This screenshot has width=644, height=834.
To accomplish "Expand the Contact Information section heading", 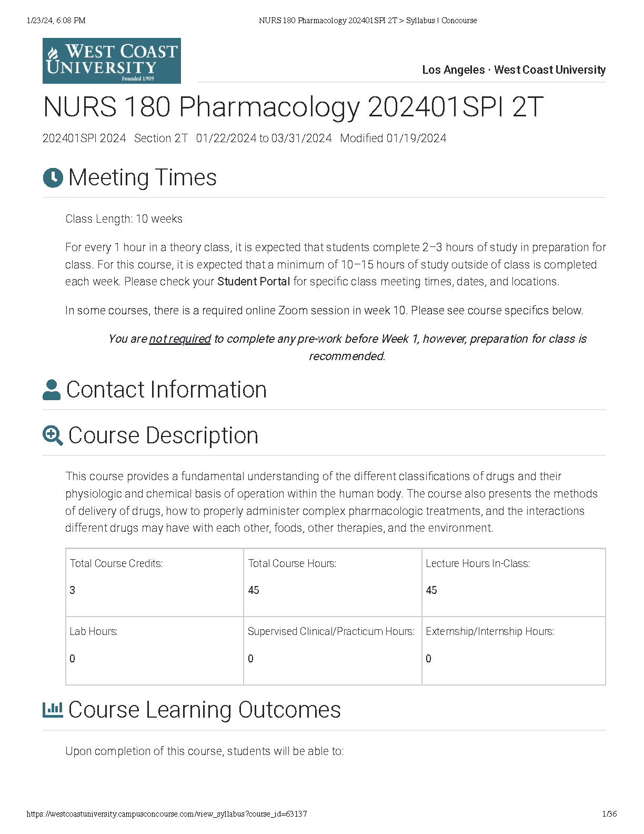I will pos(166,390).
